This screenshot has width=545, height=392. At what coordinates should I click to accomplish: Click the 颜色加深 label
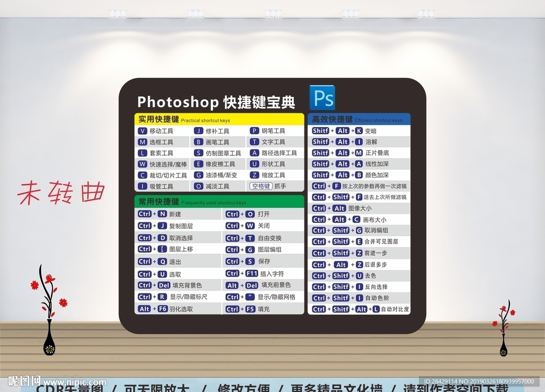point(377,176)
